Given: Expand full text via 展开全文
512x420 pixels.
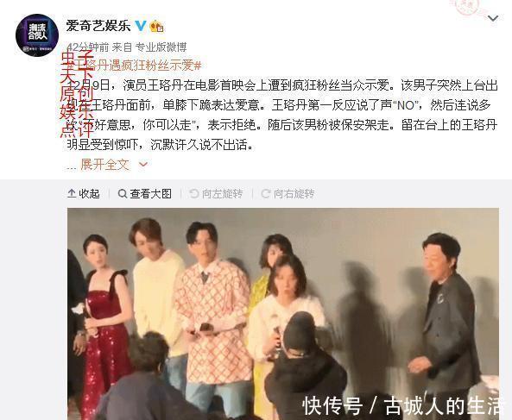Looking at the screenshot, I should (x=104, y=165).
